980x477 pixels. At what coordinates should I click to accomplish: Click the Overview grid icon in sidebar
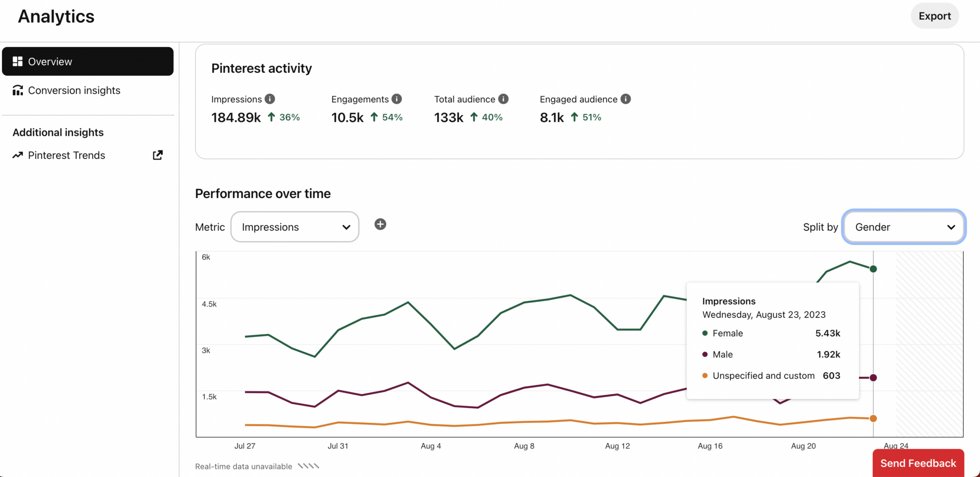(x=18, y=61)
